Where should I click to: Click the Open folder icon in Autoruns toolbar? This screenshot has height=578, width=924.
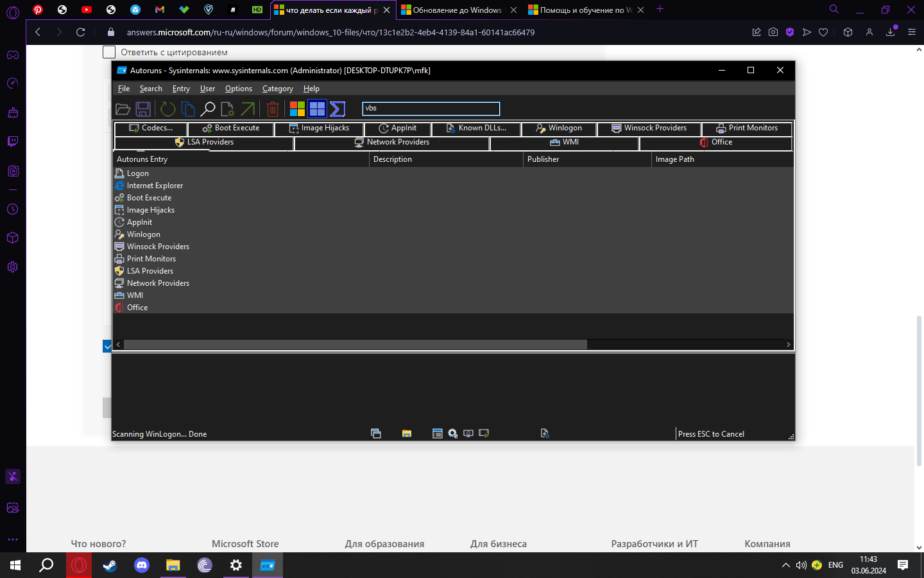(x=123, y=109)
